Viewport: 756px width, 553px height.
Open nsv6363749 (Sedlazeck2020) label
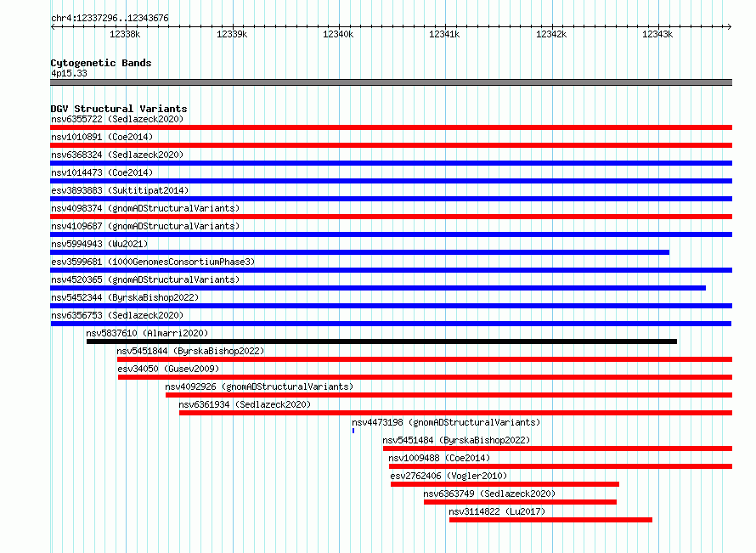click(489, 494)
